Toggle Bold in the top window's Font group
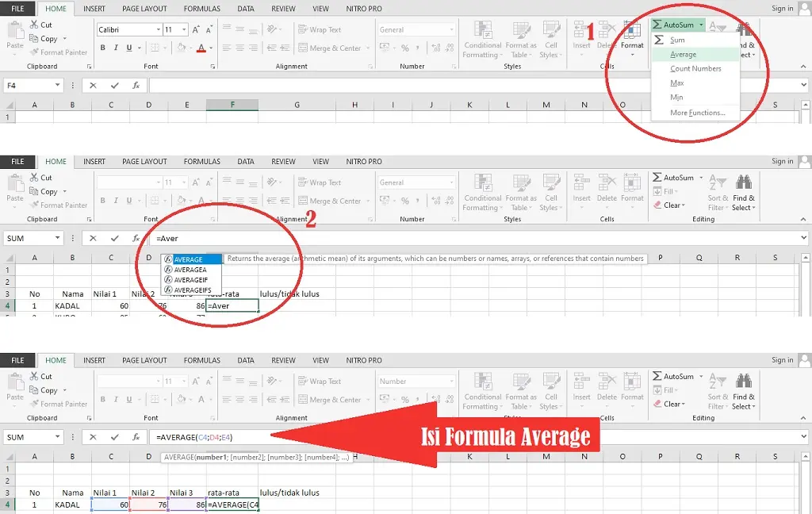 (x=102, y=48)
